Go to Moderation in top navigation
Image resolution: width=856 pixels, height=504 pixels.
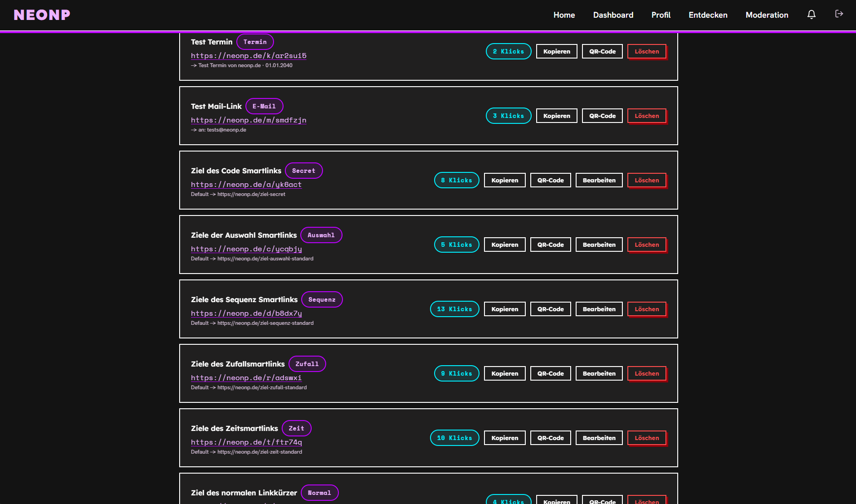tap(767, 15)
